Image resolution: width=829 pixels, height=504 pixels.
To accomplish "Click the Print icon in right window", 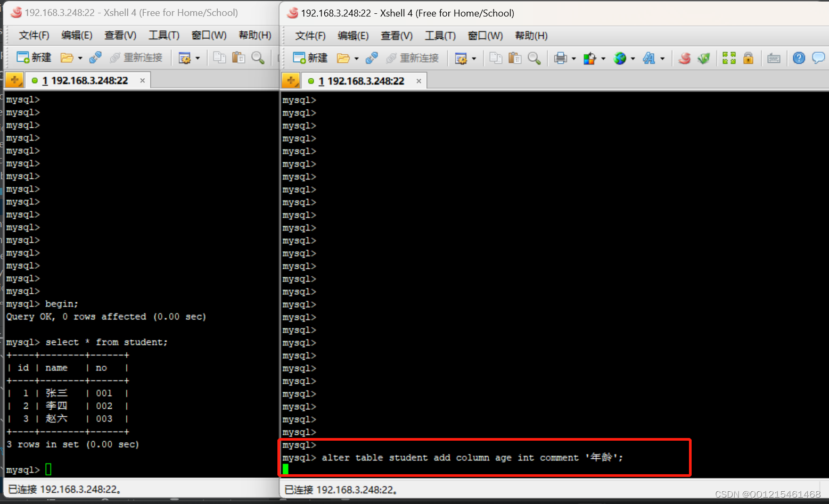I will tap(560, 58).
